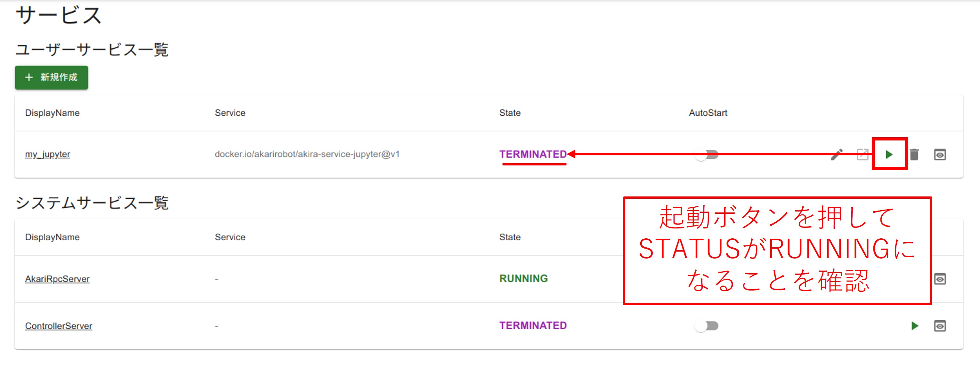Click Service header in user services table
The height and width of the screenshot is (367, 980).
tap(230, 113)
